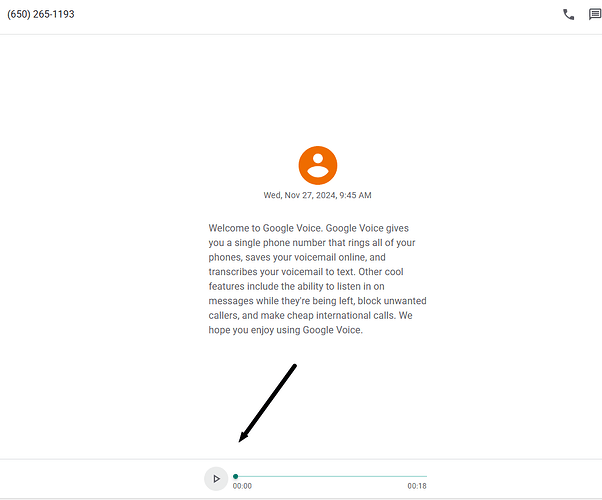Click the voicemail progress bar
The width and height of the screenshot is (602, 500).
click(331, 476)
